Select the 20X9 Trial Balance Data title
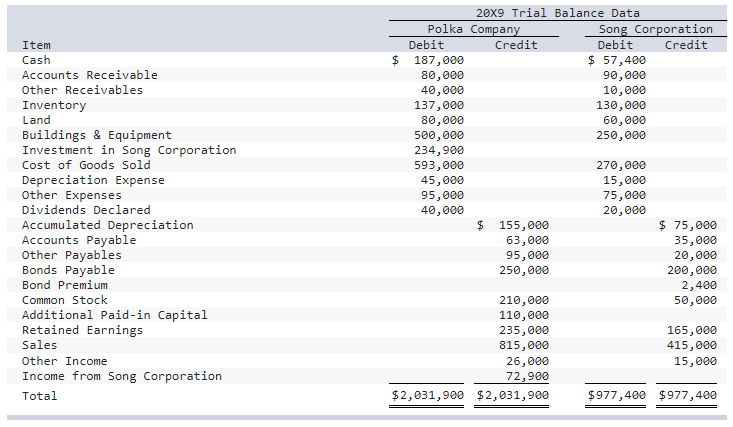Image resolution: width=733 pixels, height=427 pixels. click(x=558, y=13)
